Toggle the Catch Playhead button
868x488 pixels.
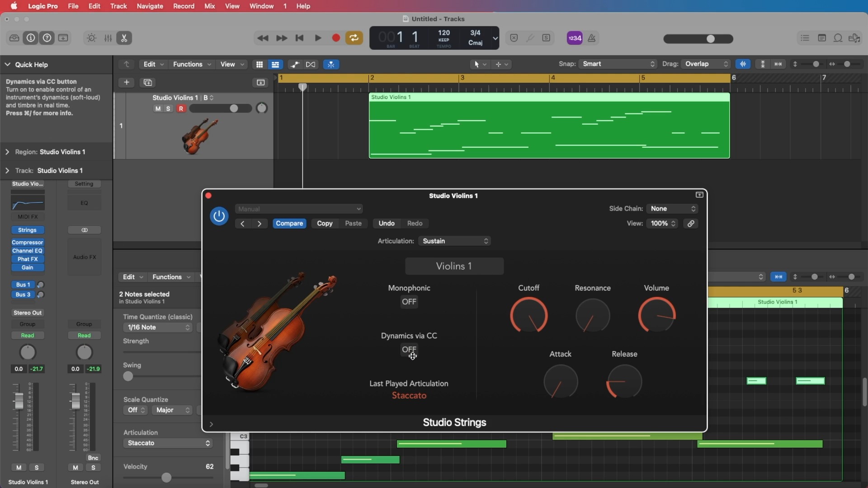coord(331,65)
